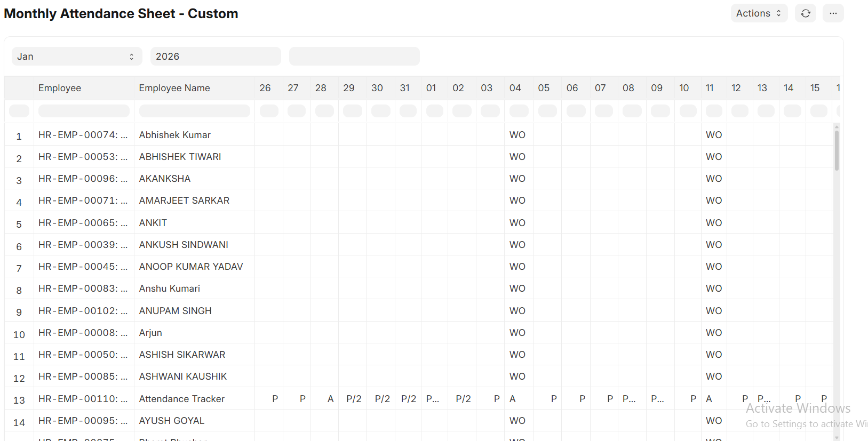Click the day 26 column filter box
868x441 pixels.
click(x=269, y=111)
